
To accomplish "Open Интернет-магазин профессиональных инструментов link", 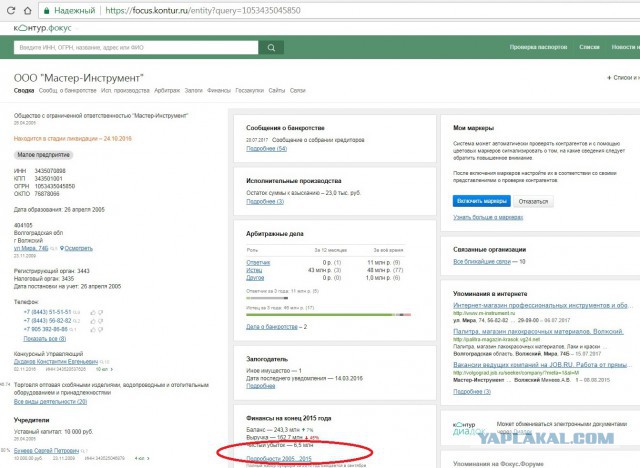I will tap(542, 305).
